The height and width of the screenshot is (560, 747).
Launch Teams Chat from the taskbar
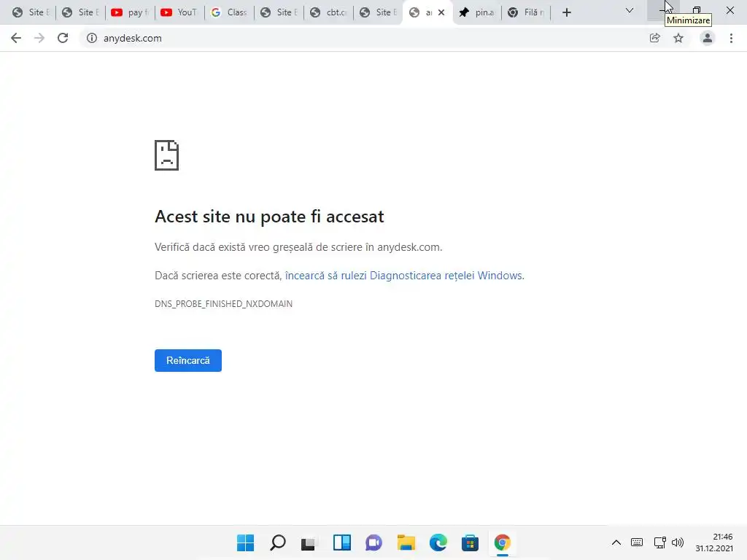pyautogui.click(x=374, y=542)
